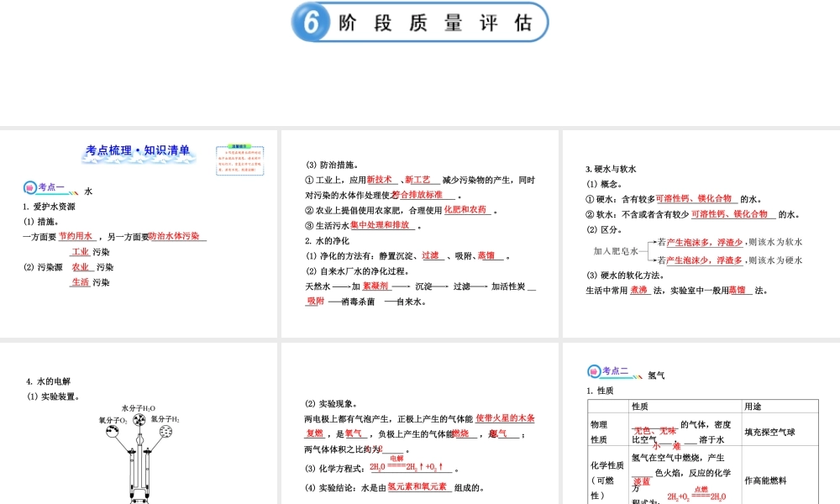Screen dimensions: 840x504
Task: Click the 4. 水的电解 heading
Action: click(x=48, y=381)
